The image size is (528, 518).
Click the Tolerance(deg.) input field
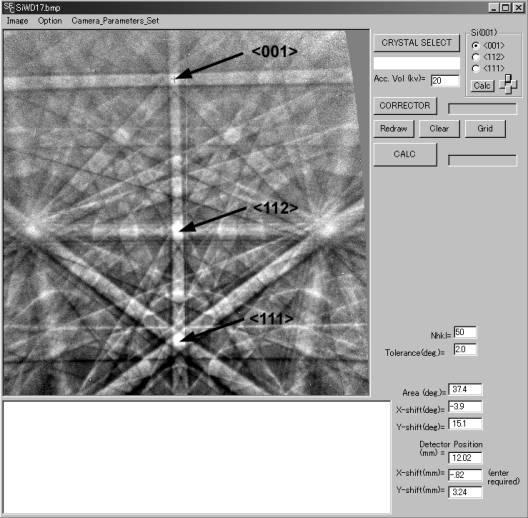[x=465, y=350]
